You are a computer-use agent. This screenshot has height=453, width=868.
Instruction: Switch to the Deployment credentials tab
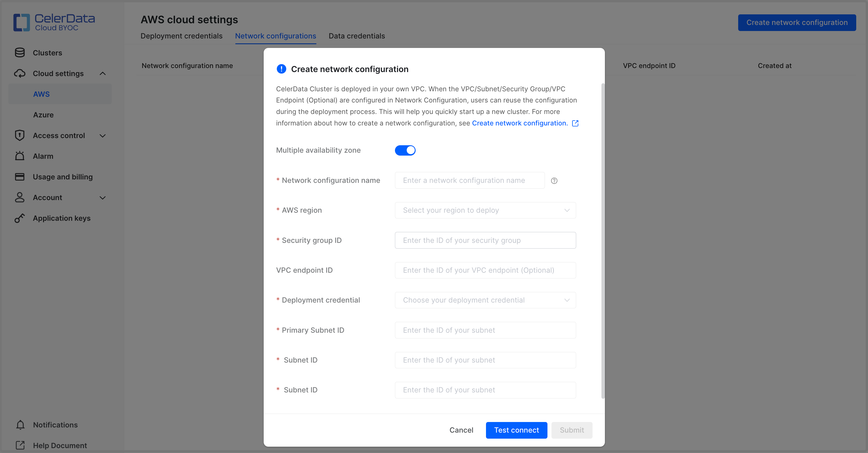(x=181, y=36)
